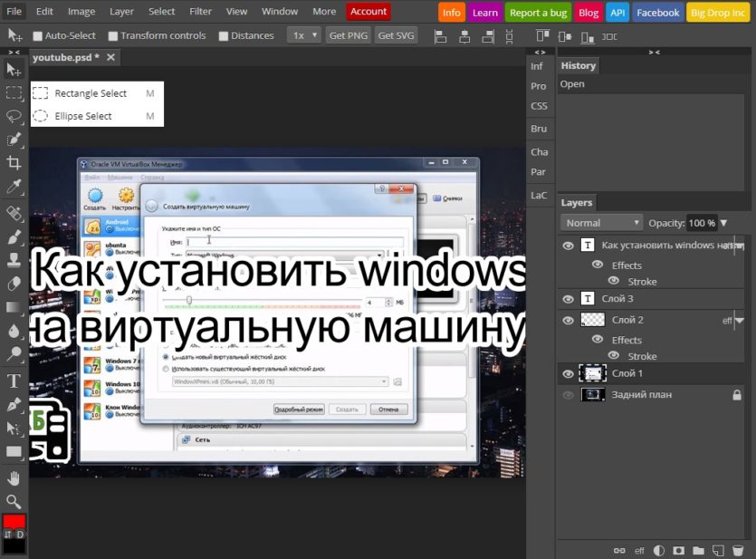756x559 pixels.
Task: Click the first align icon after Get SVG
Action: (441, 36)
